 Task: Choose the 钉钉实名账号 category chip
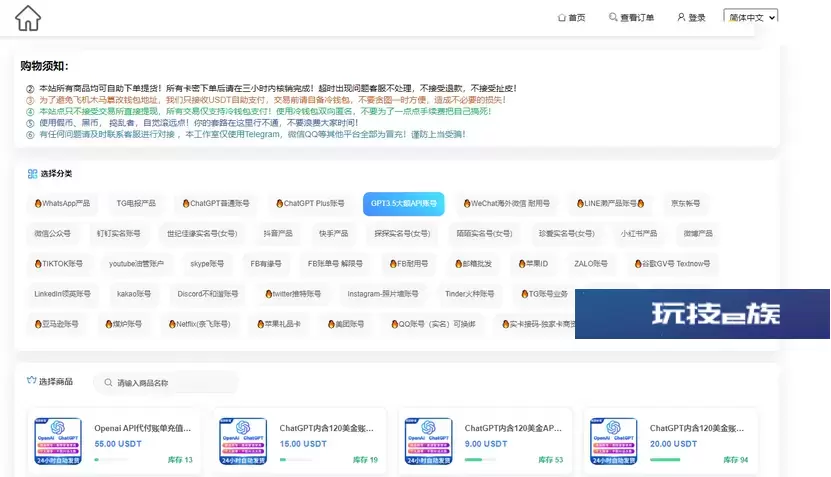click(x=119, y=234)
